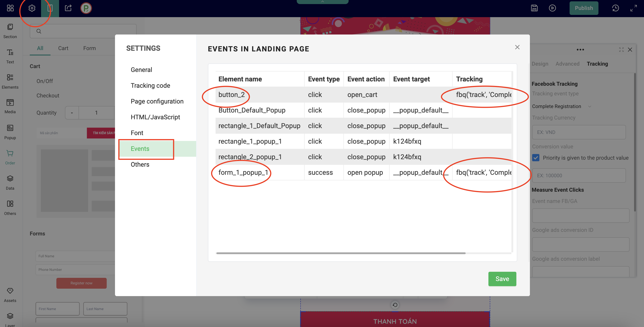The width and height of the screenshot is (644, 327).
Task: Select Page configuration in settings menu
Action: pyautogui.click(x=157, y=101)
